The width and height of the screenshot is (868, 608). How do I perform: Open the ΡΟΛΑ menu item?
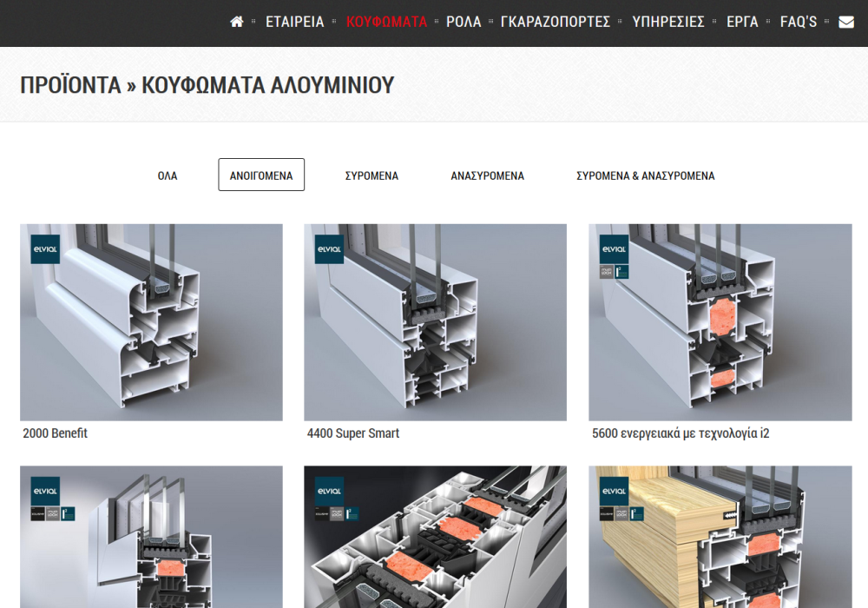pyautogui.click(x=464, y=23)
